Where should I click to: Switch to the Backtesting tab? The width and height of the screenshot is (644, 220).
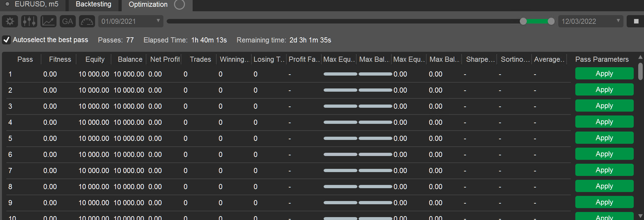coord(93,5)
